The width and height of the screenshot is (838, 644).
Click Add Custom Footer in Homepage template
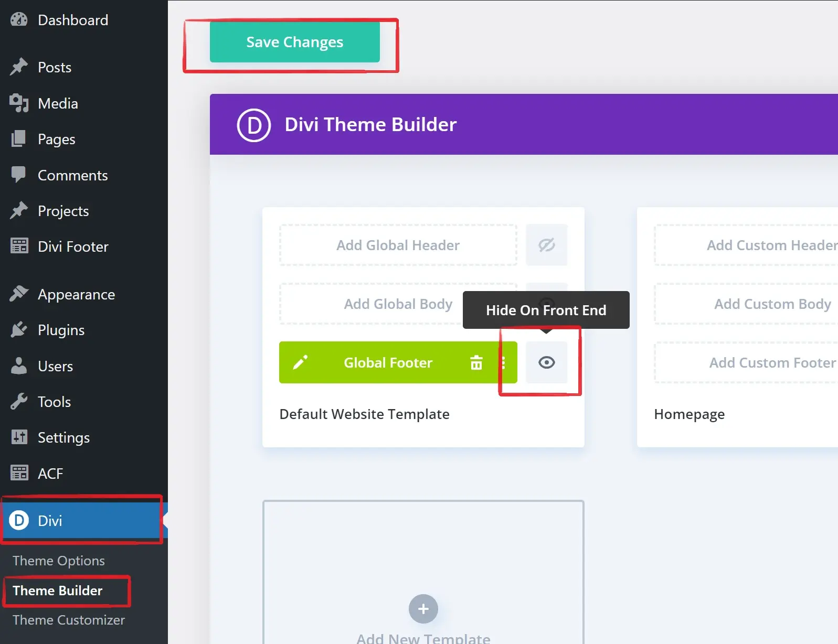(746, 362)
